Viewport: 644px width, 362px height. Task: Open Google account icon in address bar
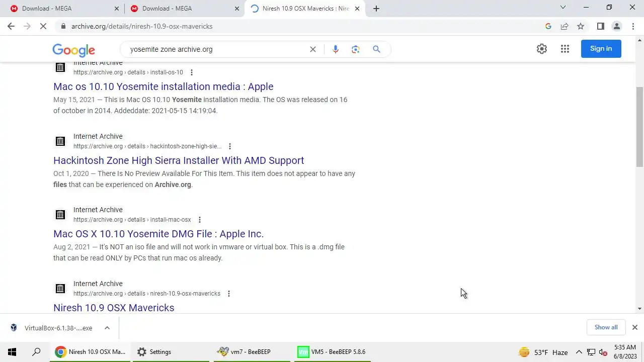548,26
